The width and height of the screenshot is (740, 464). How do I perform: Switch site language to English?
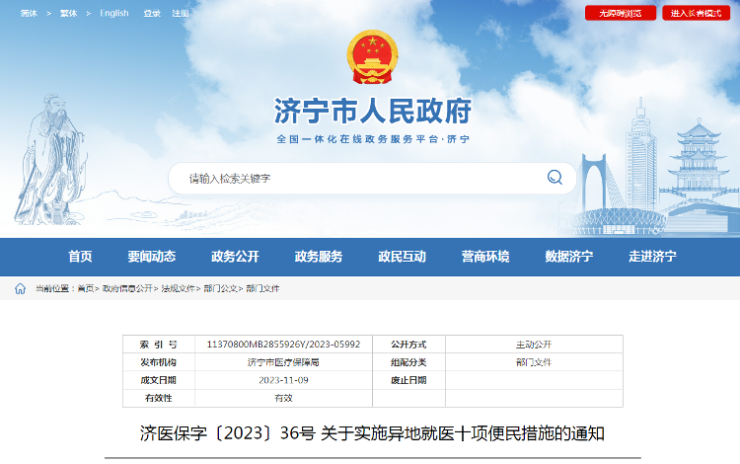click(x=114, y=13)
